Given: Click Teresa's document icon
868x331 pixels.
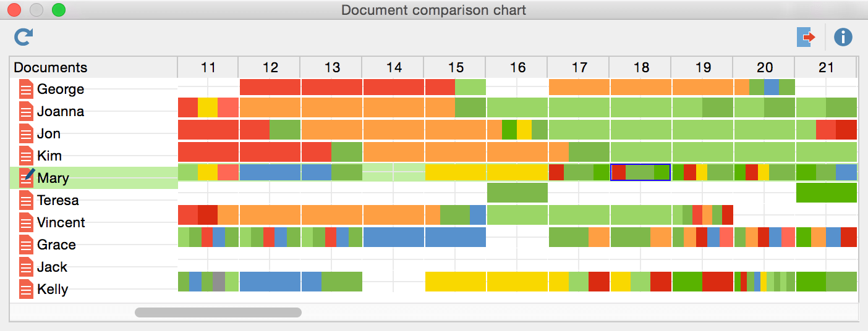Looking at the screenshot, I should point(26,200).
